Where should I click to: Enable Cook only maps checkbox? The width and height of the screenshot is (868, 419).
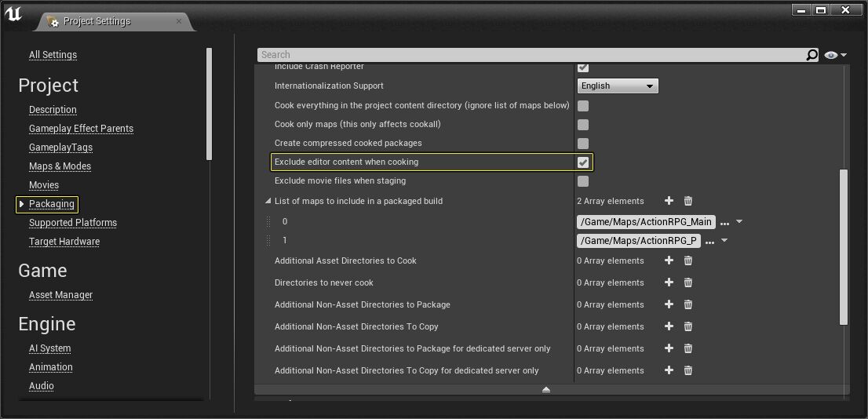pos(583,125)
